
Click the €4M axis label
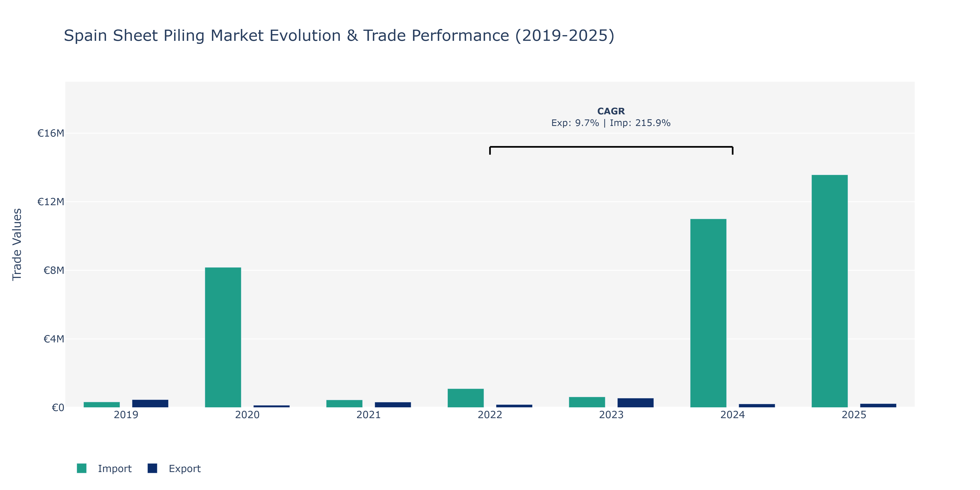click(54, 339)
